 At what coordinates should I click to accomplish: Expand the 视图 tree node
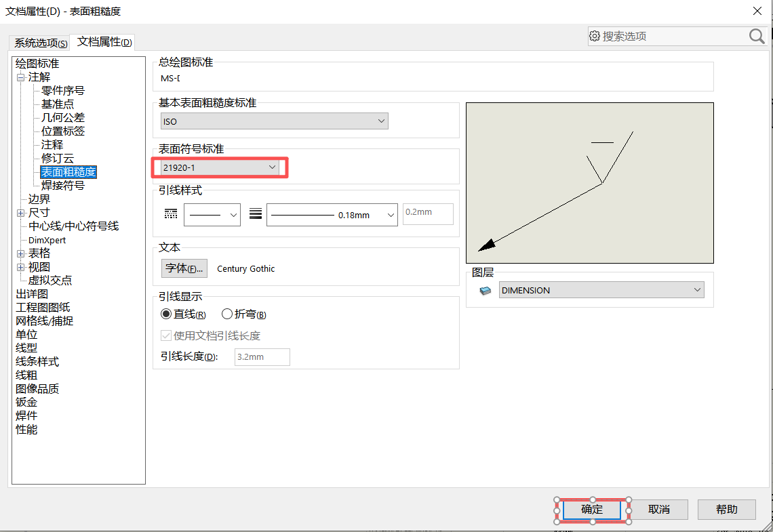point(21,267)
